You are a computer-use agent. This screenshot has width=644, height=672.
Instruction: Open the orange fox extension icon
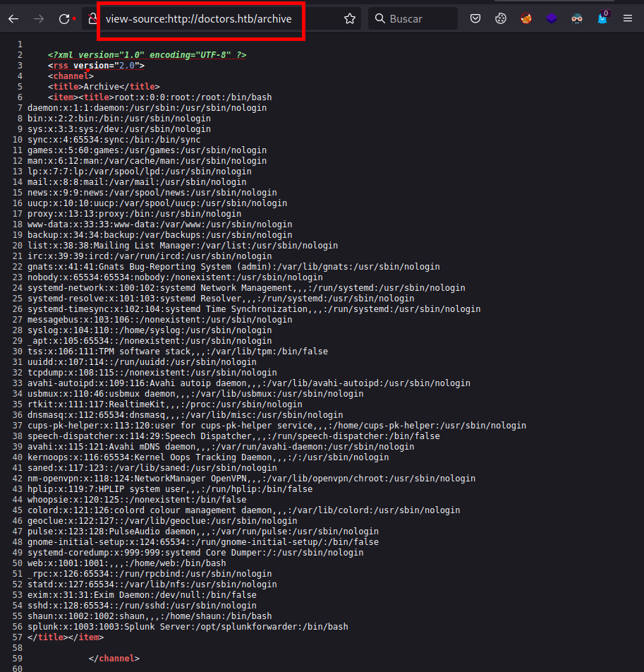pos(526,19)
